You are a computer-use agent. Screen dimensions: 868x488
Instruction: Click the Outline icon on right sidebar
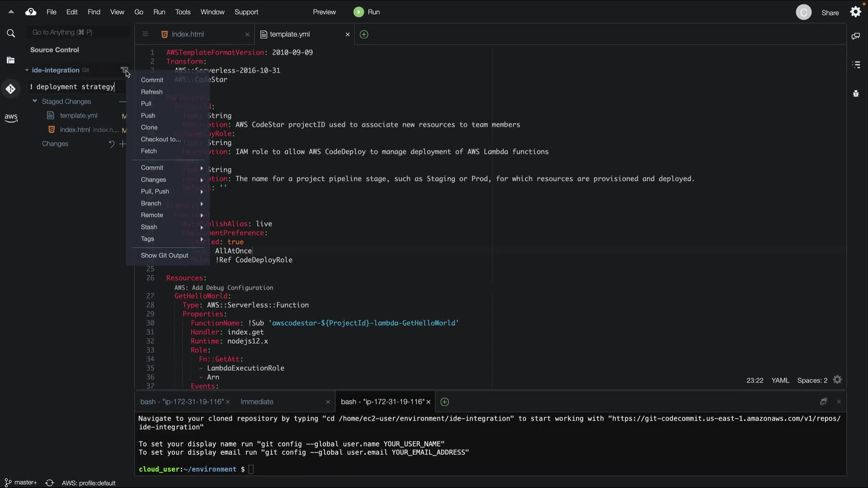point(856,65)
